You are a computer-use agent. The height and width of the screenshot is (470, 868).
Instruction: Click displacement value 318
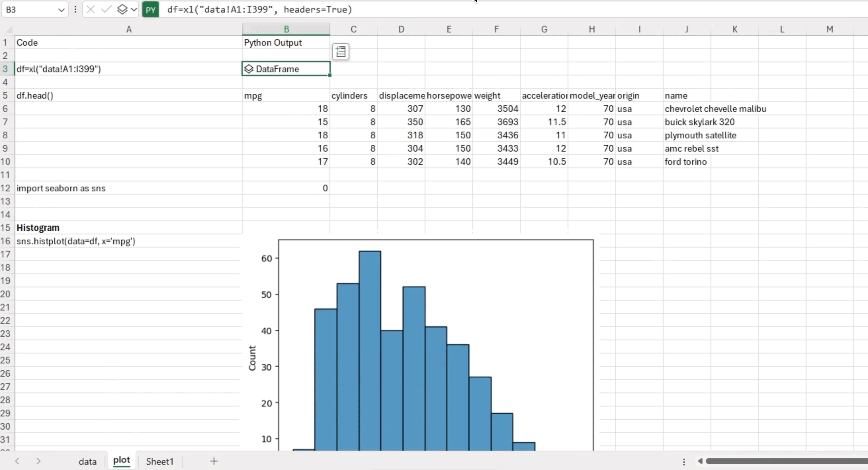coord(401,135)
